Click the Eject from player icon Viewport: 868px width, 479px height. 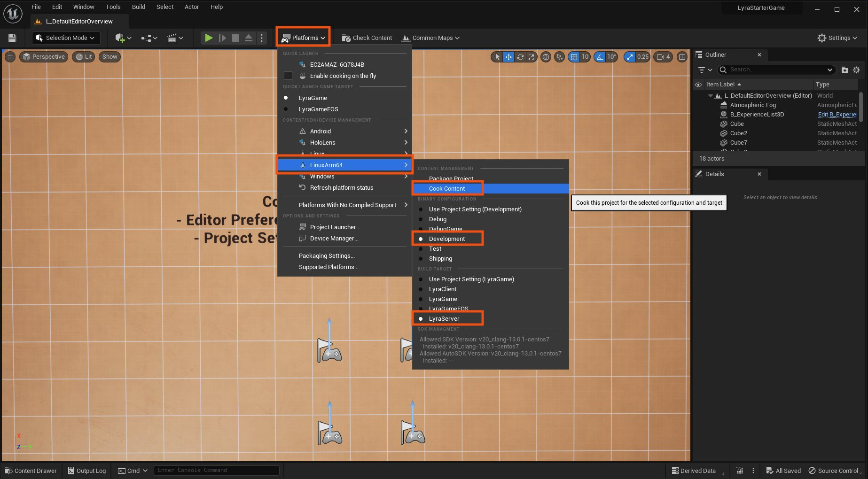[249, 38]
